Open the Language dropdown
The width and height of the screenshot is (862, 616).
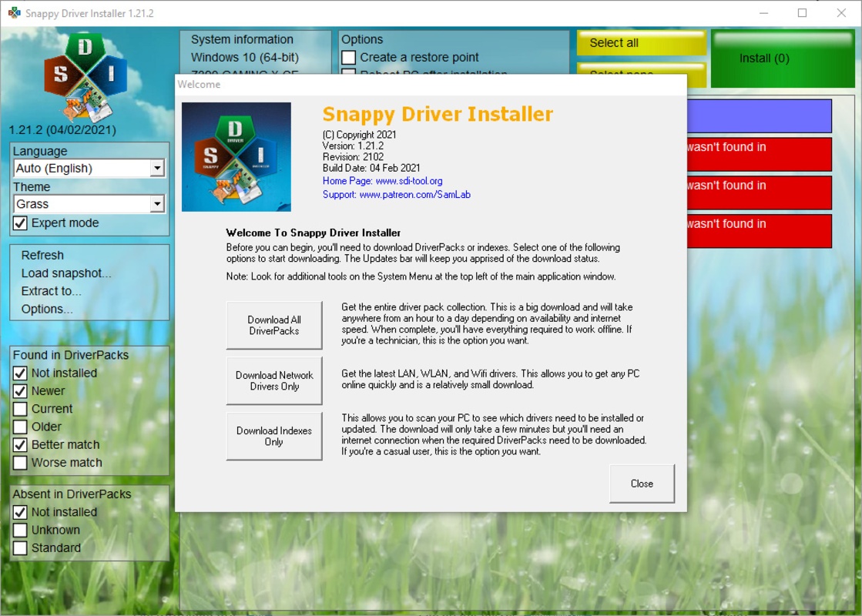159,168
